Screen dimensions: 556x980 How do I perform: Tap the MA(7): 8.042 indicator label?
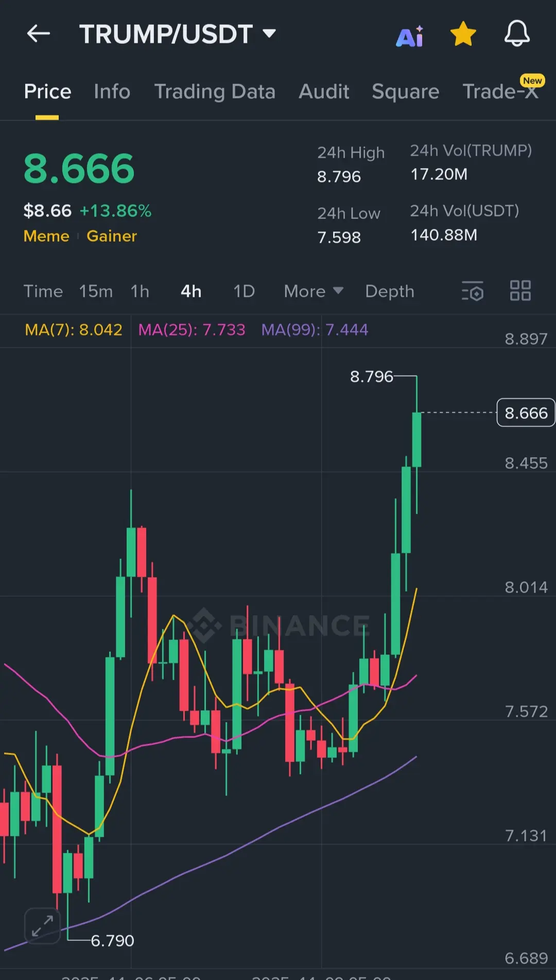[x=74, y=330]
